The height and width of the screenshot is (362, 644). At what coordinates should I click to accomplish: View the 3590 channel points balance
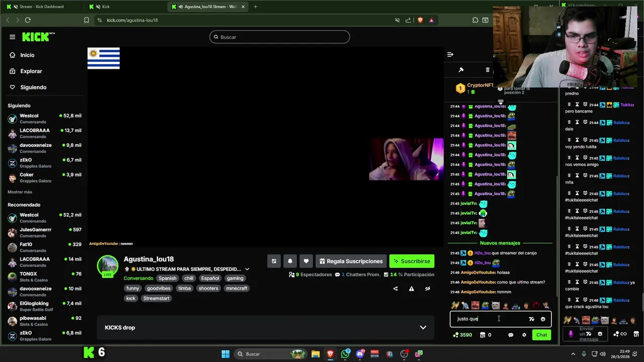point(462,335)
